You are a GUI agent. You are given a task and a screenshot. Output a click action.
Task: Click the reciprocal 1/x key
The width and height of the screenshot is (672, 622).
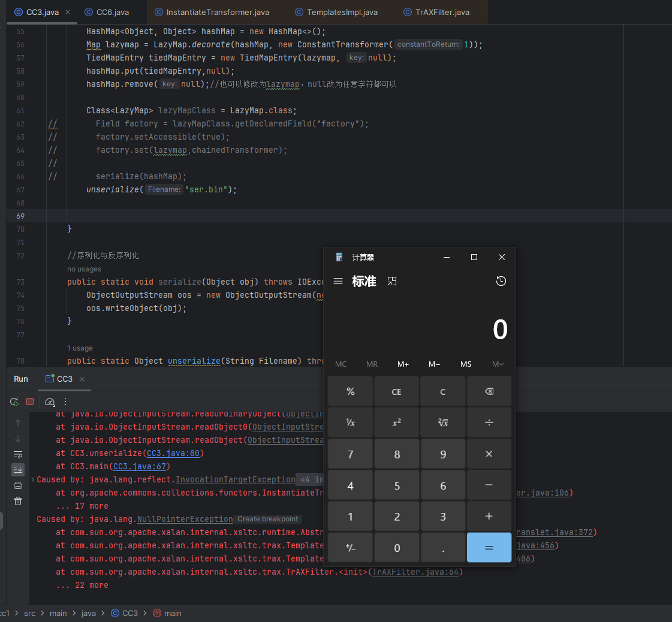350,423
